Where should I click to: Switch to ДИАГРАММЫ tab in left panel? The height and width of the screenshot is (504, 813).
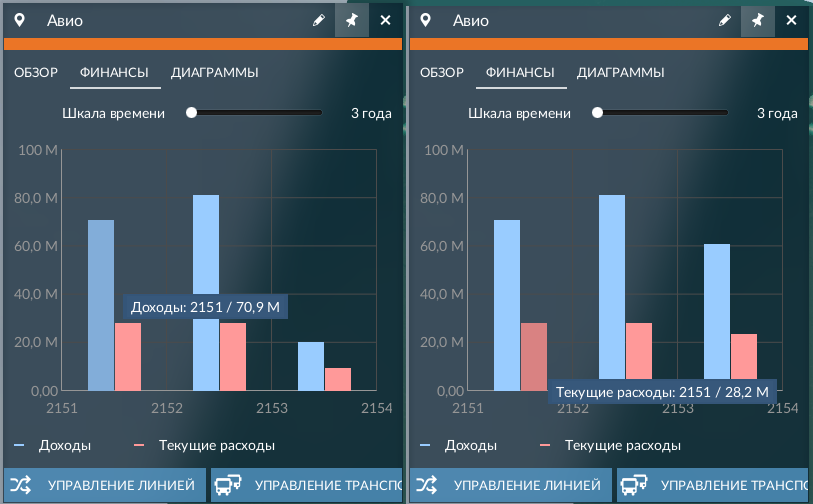215,73
